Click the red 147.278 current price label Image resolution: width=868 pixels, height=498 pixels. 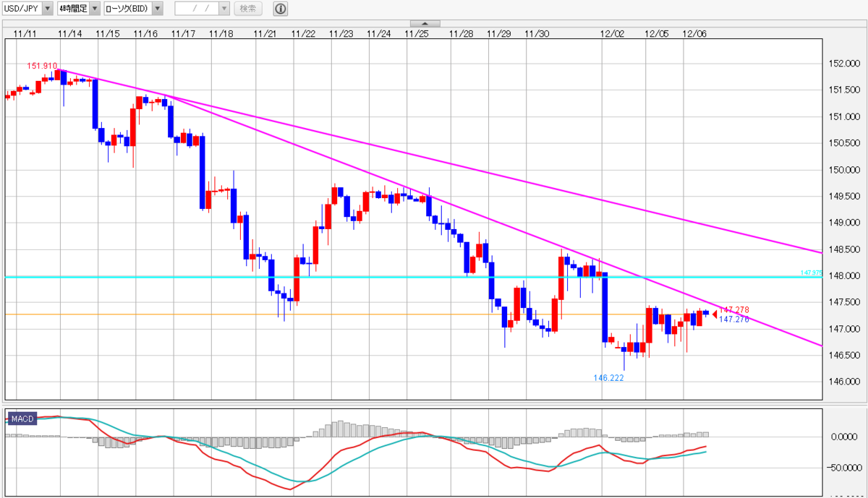point(734,309)
